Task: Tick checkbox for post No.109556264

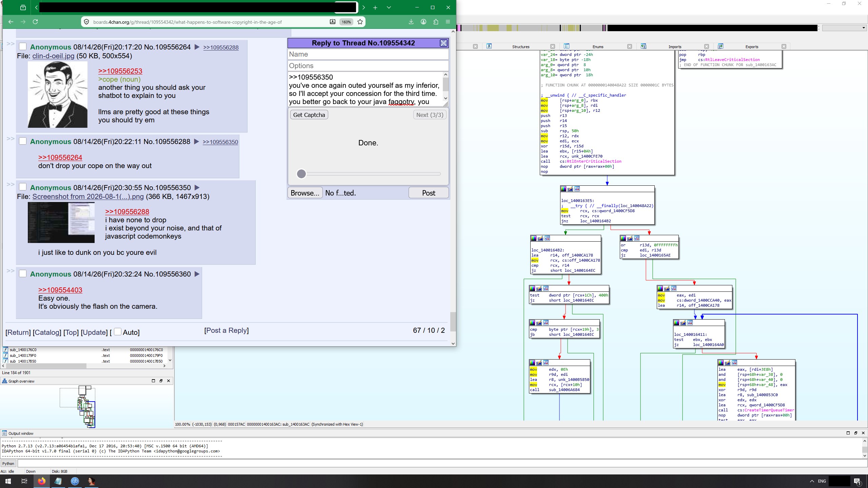Action: [23, 46]
